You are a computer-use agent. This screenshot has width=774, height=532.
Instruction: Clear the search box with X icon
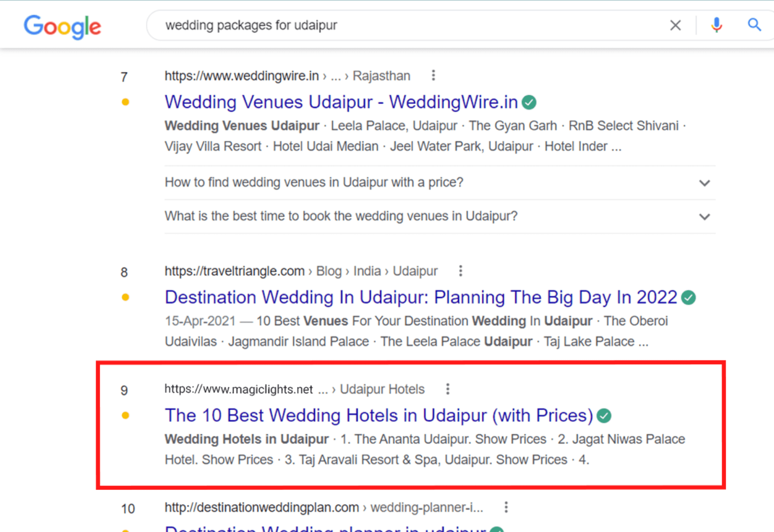675,25
